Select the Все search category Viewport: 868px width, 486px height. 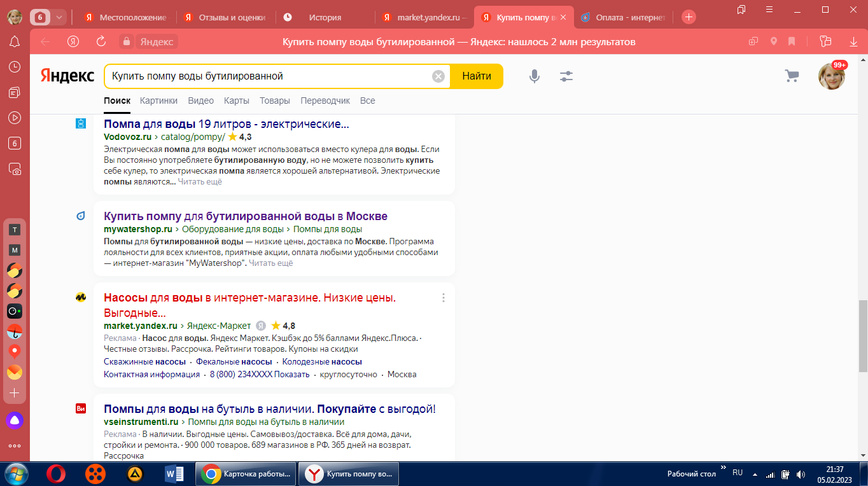click(x=367, y=101)
